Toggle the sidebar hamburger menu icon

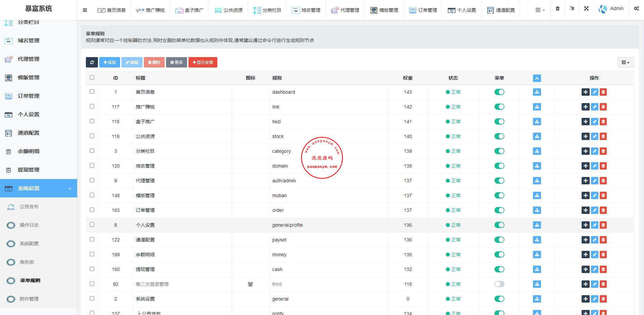point(85,10)
